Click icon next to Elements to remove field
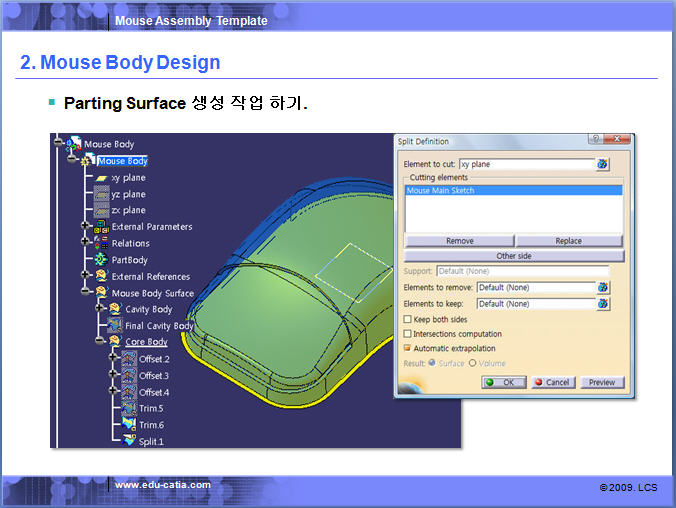Image resolution: width=676 pixels, height=508 pixels. pos(603,288)
